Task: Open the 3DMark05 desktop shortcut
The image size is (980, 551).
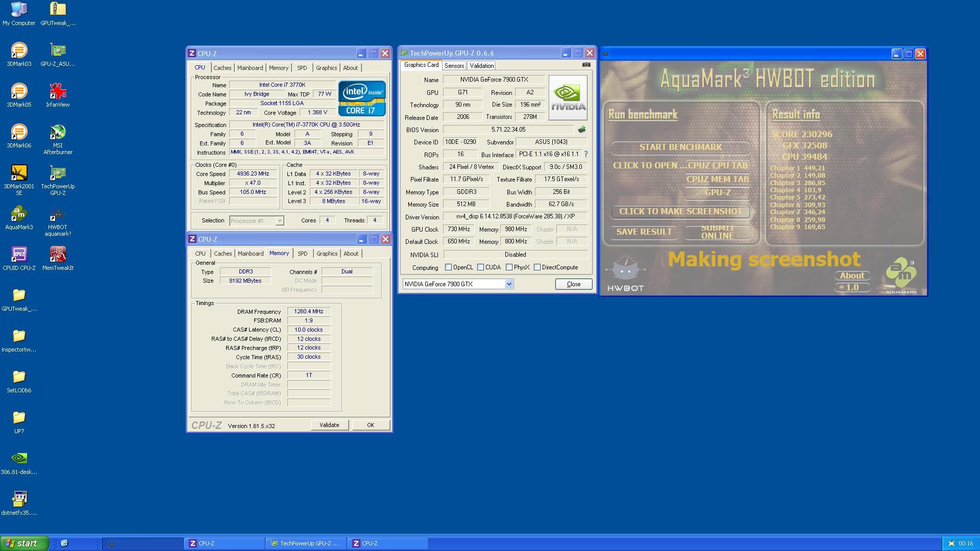Action: click(19, 95)
